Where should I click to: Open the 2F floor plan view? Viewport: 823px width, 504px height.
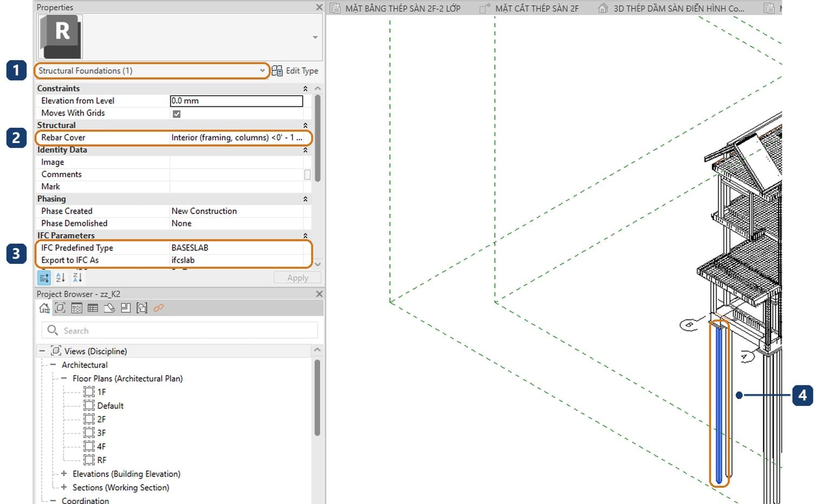point(102,419)
